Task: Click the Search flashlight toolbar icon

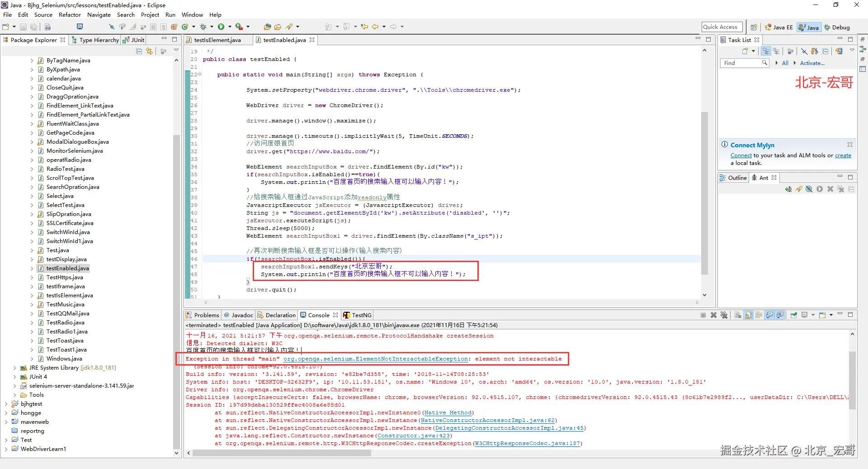Action: (x=289, y=27)
